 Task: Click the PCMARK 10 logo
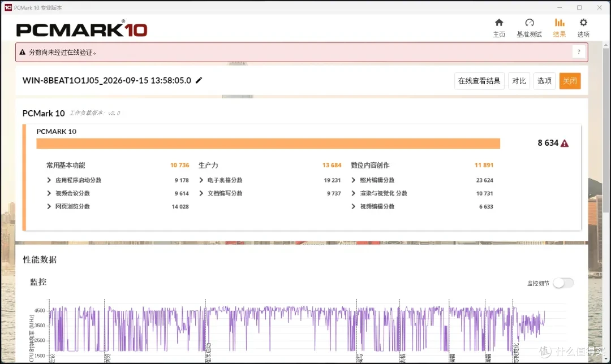pos(82,29)
